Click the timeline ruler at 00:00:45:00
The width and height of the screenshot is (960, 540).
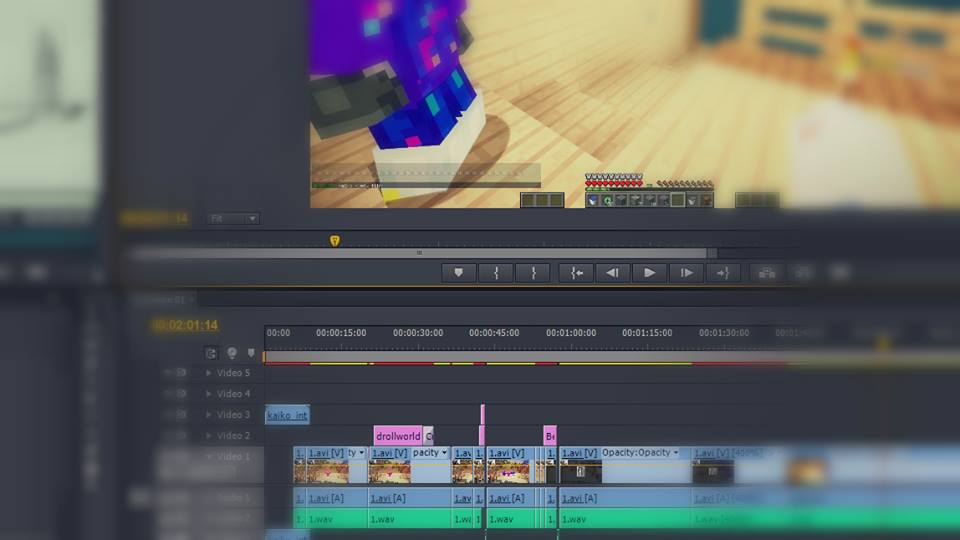[494, 333]
